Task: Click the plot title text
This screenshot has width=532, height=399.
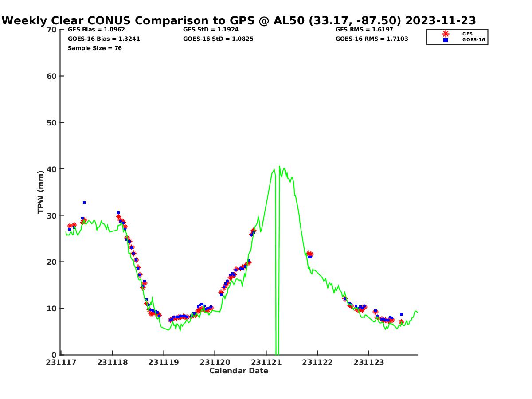Action: click(x=239, y=20)
